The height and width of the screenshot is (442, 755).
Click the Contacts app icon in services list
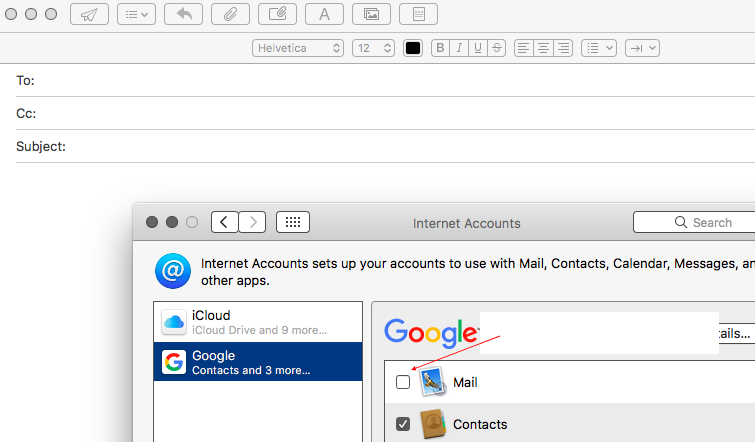[433, 424]
